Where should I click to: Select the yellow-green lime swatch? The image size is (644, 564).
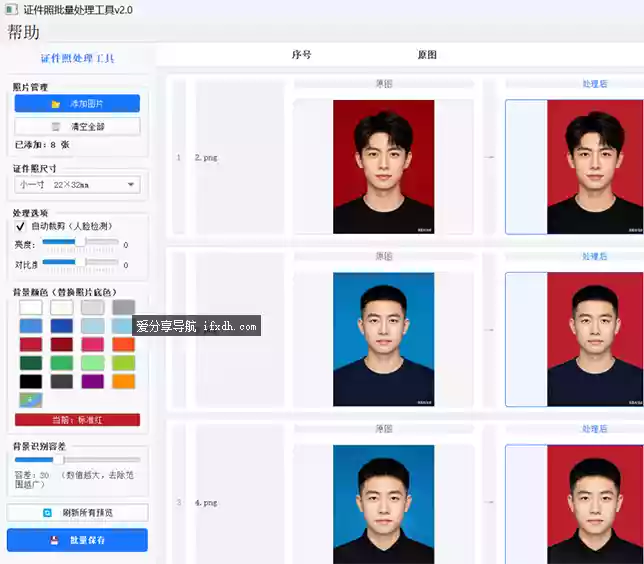click(x=124, y=363)
